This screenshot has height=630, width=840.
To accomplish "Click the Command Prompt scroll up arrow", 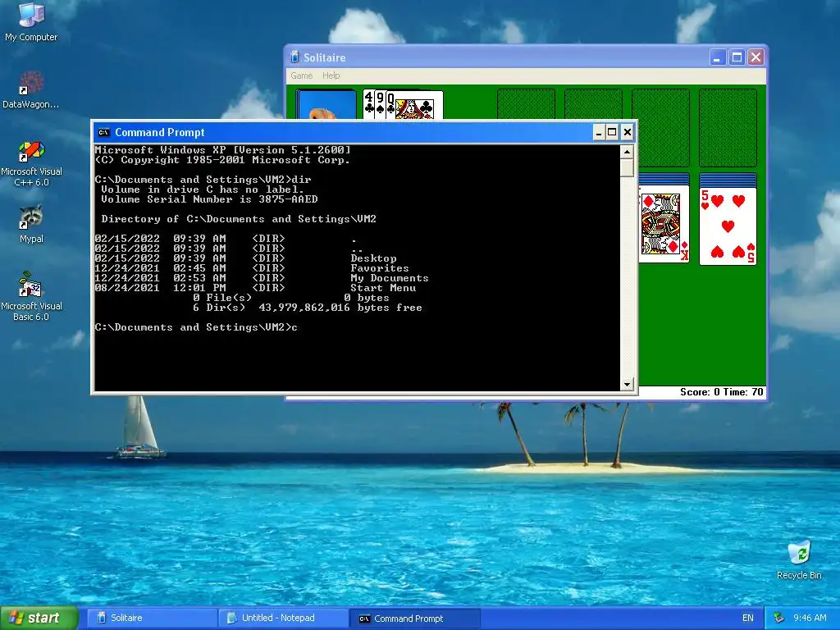I will 627,152.
